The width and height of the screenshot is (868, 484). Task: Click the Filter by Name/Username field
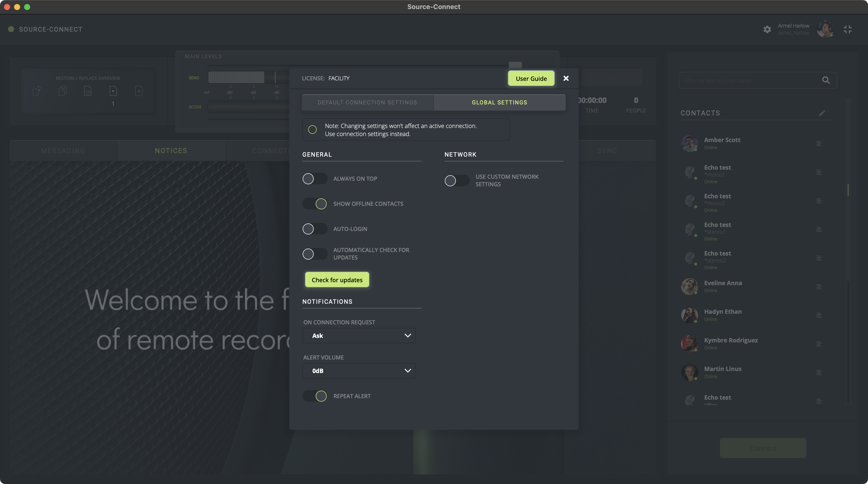(748, 81)
